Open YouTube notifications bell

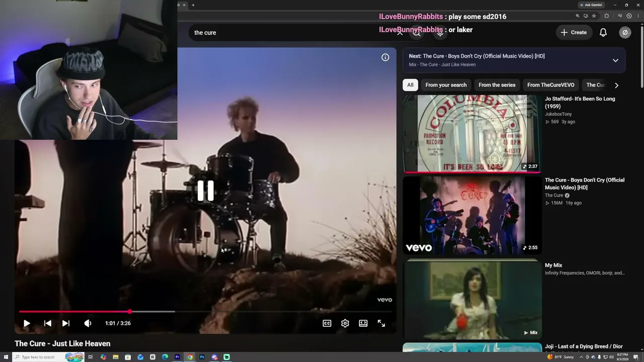coord(603,32)
